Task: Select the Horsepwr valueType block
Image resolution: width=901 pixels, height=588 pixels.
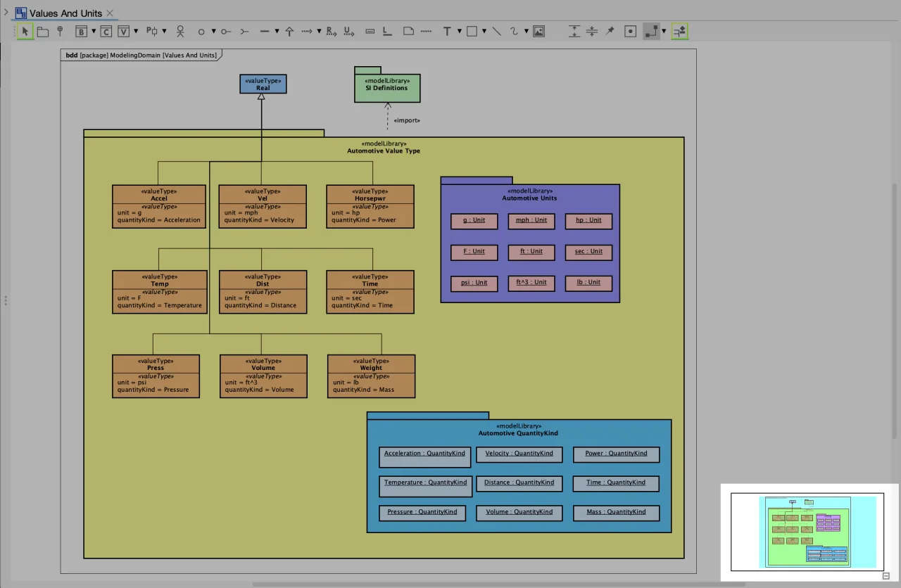Action: pyautogui.click(x=370, y=206)
